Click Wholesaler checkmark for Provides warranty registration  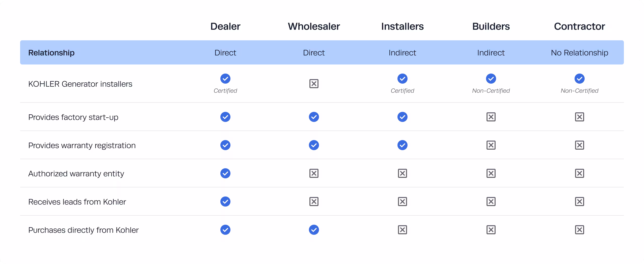click(314, 145)
